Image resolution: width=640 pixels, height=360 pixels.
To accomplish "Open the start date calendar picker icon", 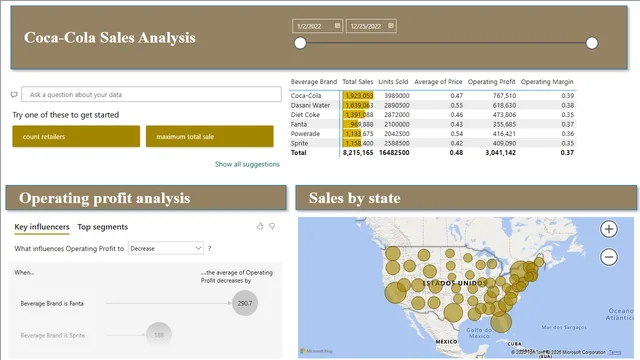I will pos(337,26).
